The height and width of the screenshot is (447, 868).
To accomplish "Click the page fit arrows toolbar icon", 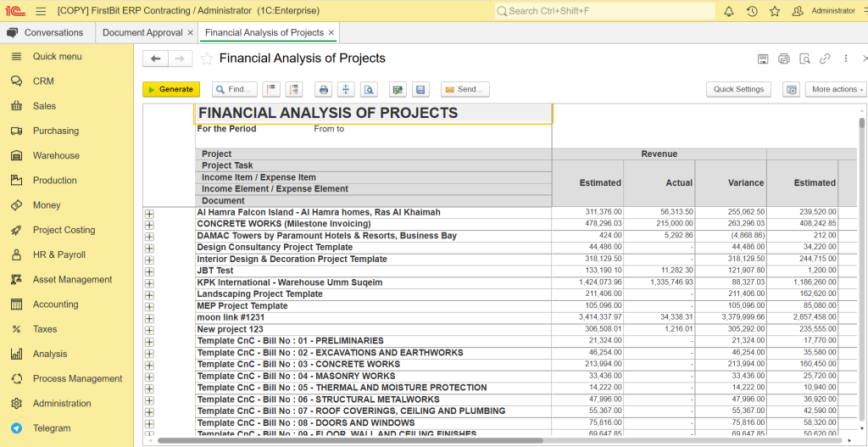I will coord(346,89).
